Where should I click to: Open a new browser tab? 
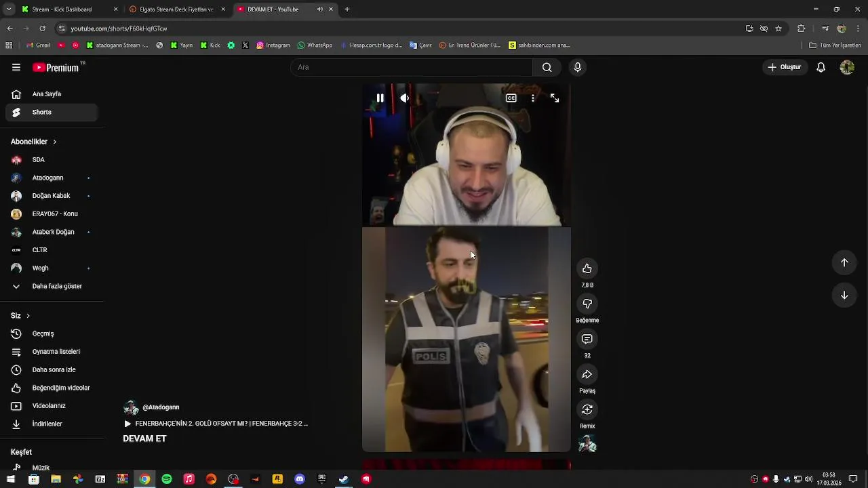coord(347,9)
